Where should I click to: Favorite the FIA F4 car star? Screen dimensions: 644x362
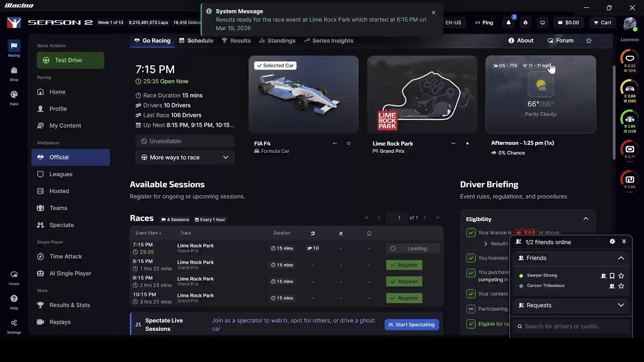tap(349, 143)
